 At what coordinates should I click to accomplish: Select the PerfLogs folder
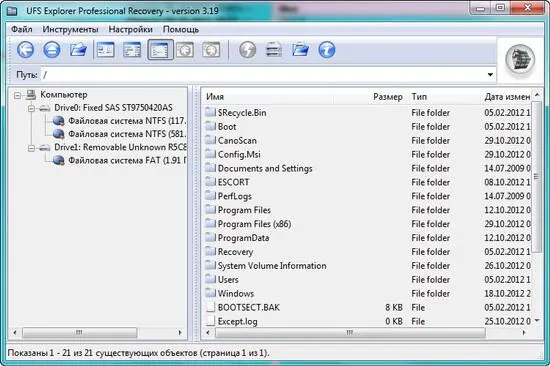click(235, 196)
